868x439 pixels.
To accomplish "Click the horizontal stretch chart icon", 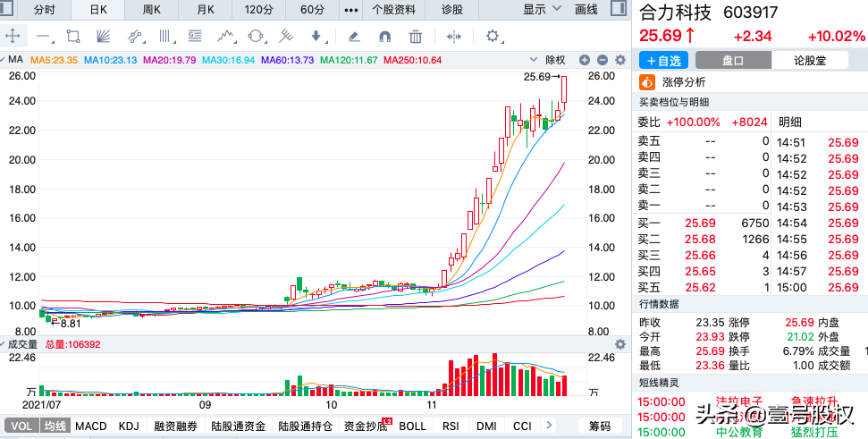I will [454, 37].
